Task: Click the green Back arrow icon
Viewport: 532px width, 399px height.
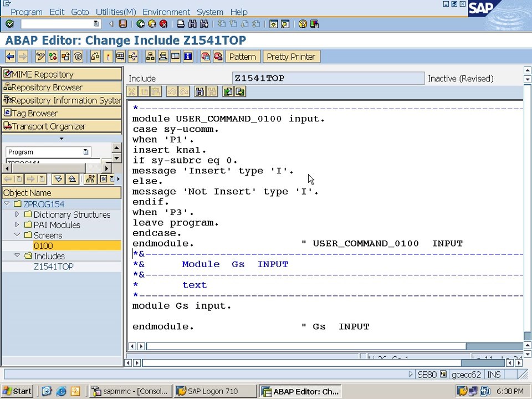Action: (x=140, y=24)
